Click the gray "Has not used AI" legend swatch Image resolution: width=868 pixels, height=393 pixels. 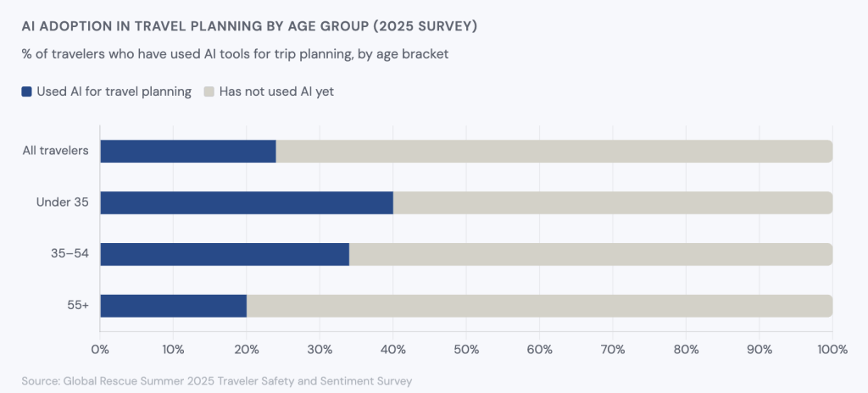point(209,91)
